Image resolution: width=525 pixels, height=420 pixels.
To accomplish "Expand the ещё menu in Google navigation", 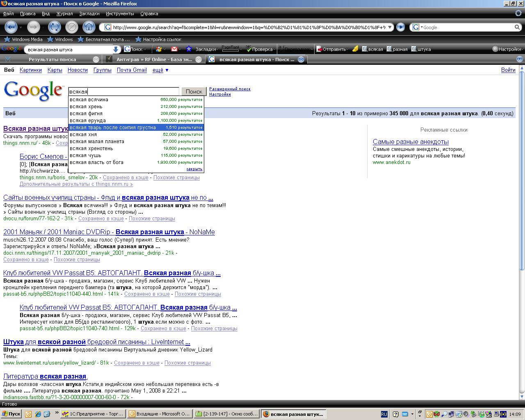I will pyautogui.click(x=160, y=70).
